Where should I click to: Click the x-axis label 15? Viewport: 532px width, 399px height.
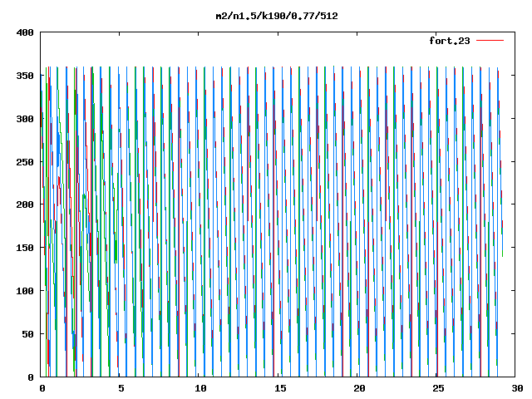pyautogui.click(x=280, y=388)
